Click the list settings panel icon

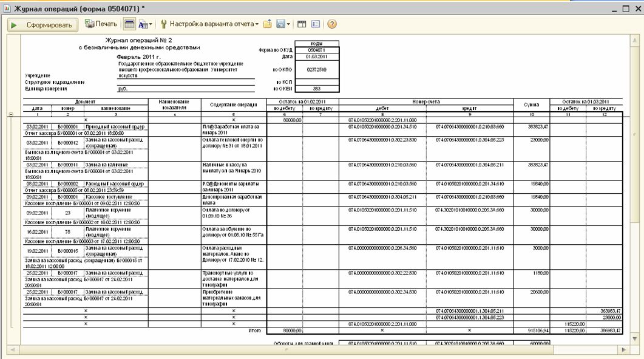pyautogui.click(x=316, y=24)
